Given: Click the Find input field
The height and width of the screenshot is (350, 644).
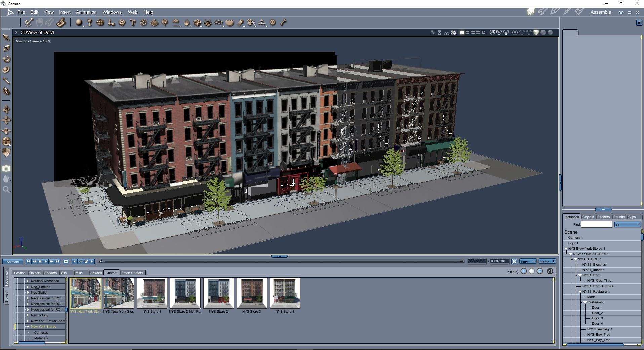Looking at the screenshot, I should (597, 224).
